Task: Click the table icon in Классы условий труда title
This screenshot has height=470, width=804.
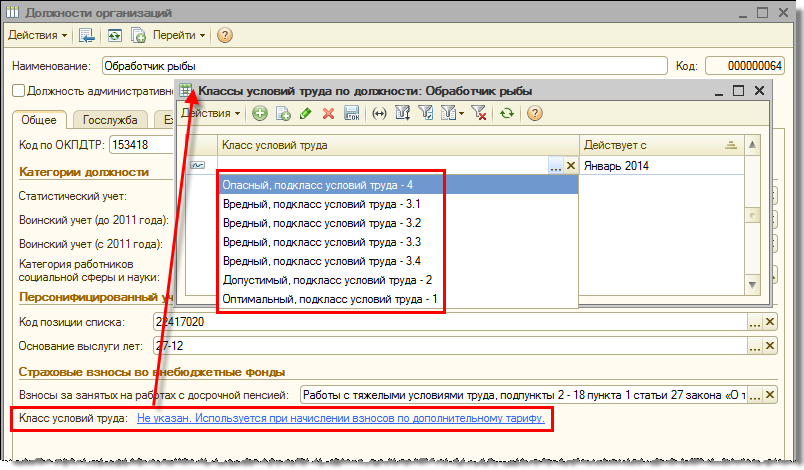Action: pos(186,91)
